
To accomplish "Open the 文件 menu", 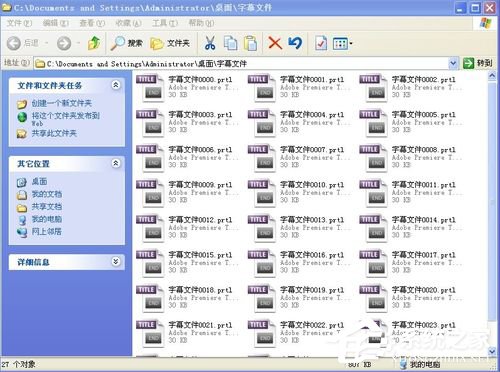I will click(19, 23).
